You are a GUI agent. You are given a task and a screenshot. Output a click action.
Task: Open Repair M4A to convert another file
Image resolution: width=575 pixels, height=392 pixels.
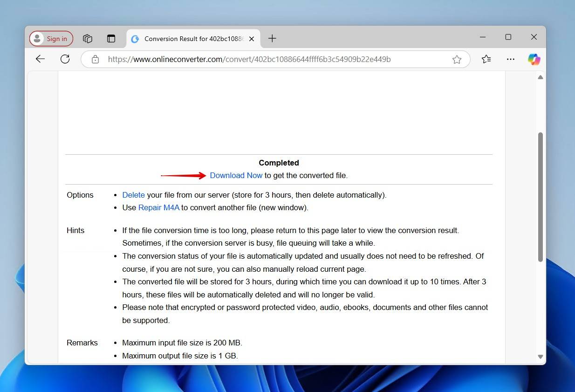[158, 207]
